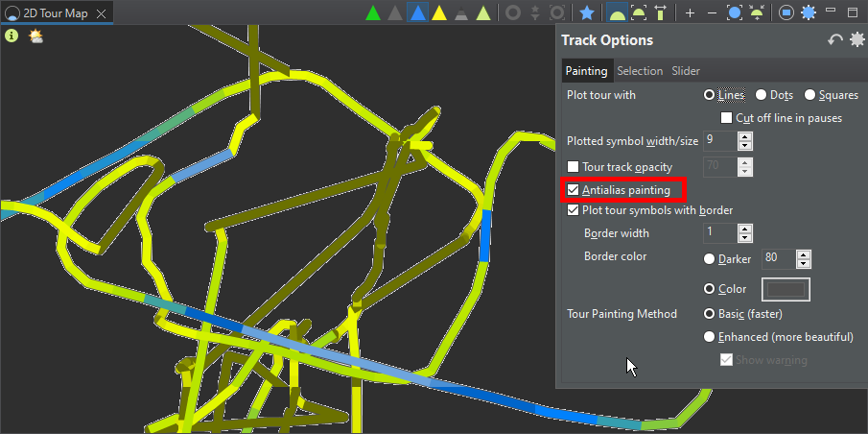Zoom in with the plus icon
The height and width of the screenshot is (434, 868).
click(690, 12)
